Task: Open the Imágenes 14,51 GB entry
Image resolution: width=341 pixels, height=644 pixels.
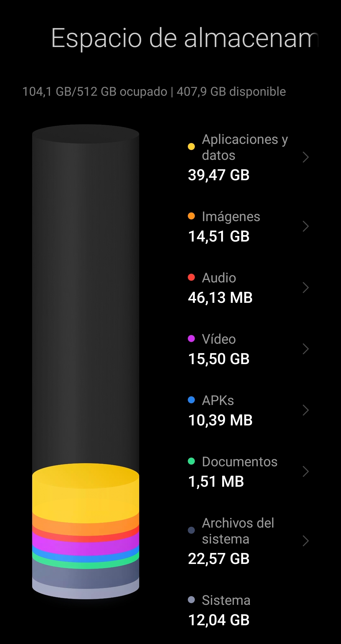Action: click(x=248, y=226)
